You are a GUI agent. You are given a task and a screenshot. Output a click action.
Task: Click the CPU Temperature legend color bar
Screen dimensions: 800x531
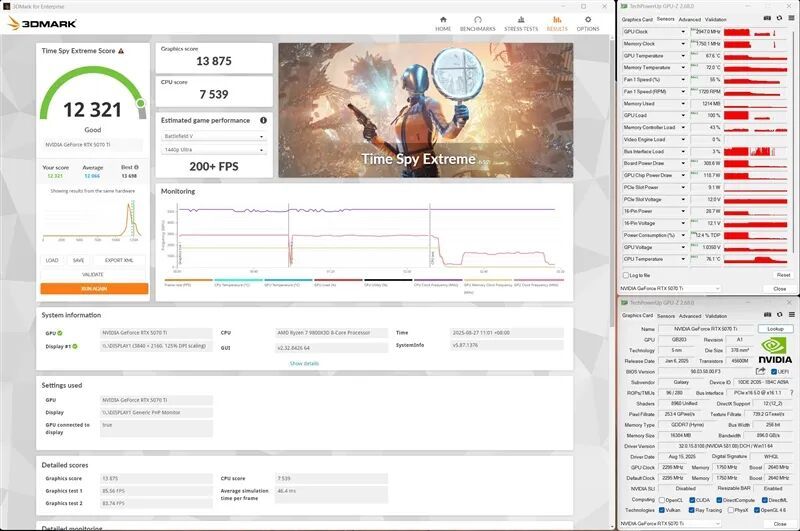point(238,280)
